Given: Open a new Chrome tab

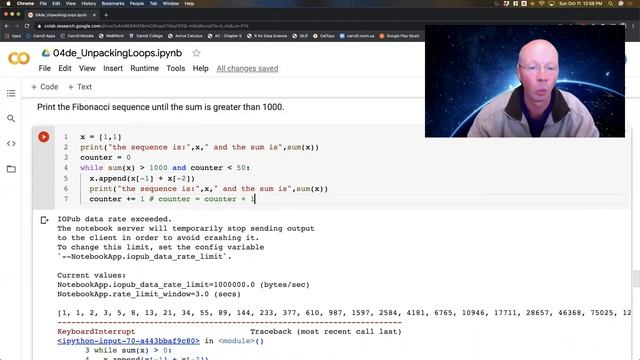Looking at the screenshot, I should 106,15.
